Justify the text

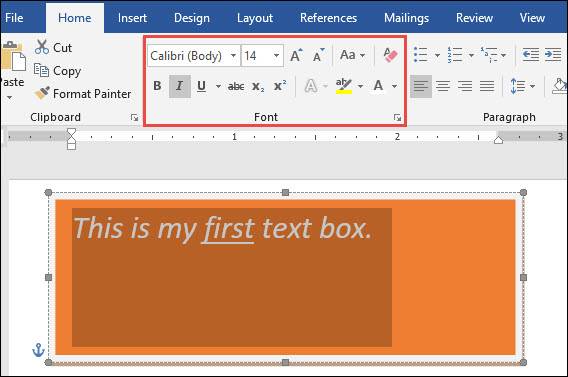pyautogui.click(x=487, y=86)
